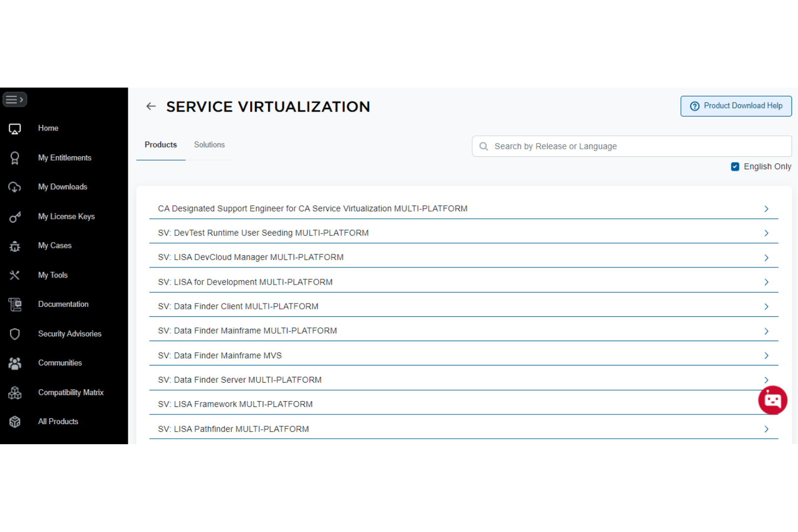This screenshot has height=532, width=798.
Task: Open My Entitlements menu item
Action: (65, 158)
